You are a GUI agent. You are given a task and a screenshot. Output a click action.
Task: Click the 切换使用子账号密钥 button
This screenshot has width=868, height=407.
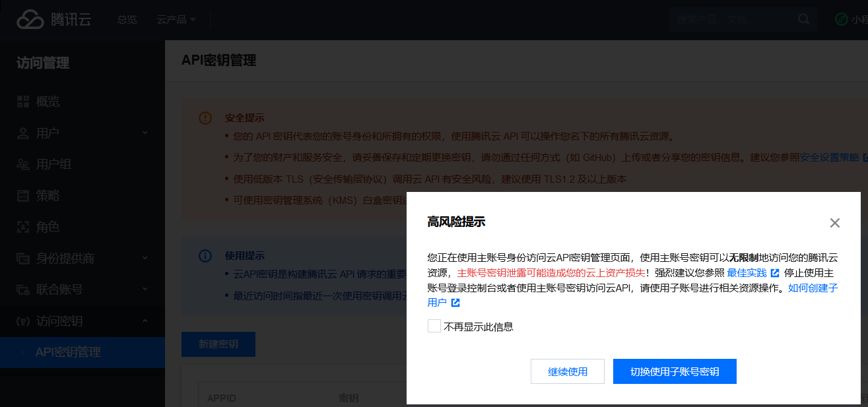[675, 371]
